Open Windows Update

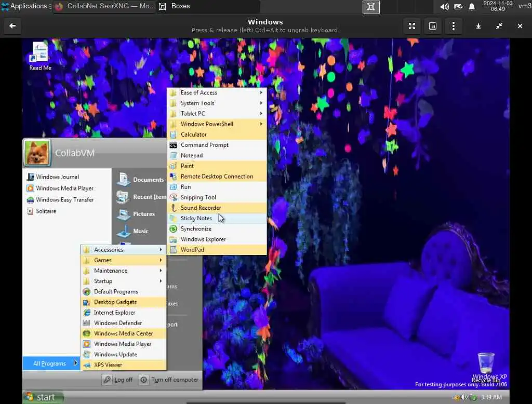point(124,355)
